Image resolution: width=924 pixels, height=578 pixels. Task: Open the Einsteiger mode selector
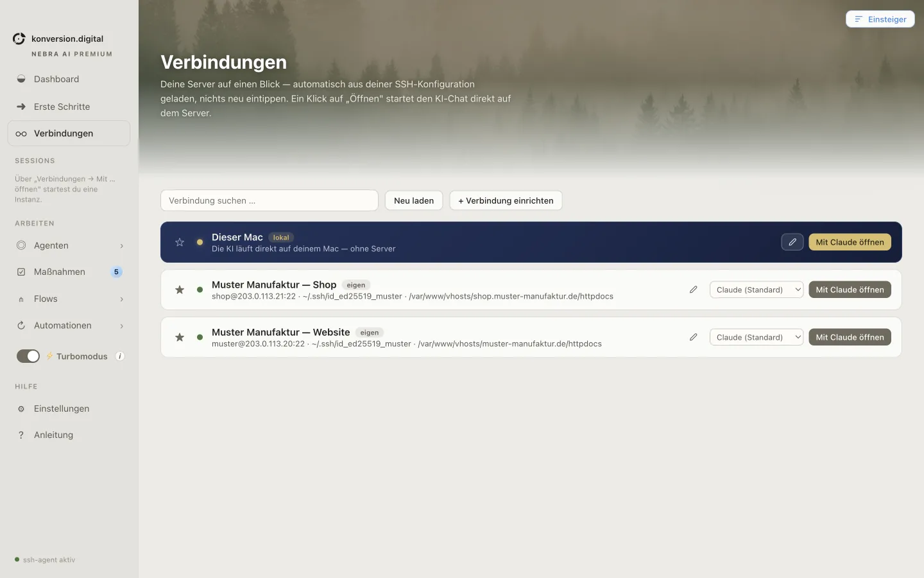coord(880,19)
